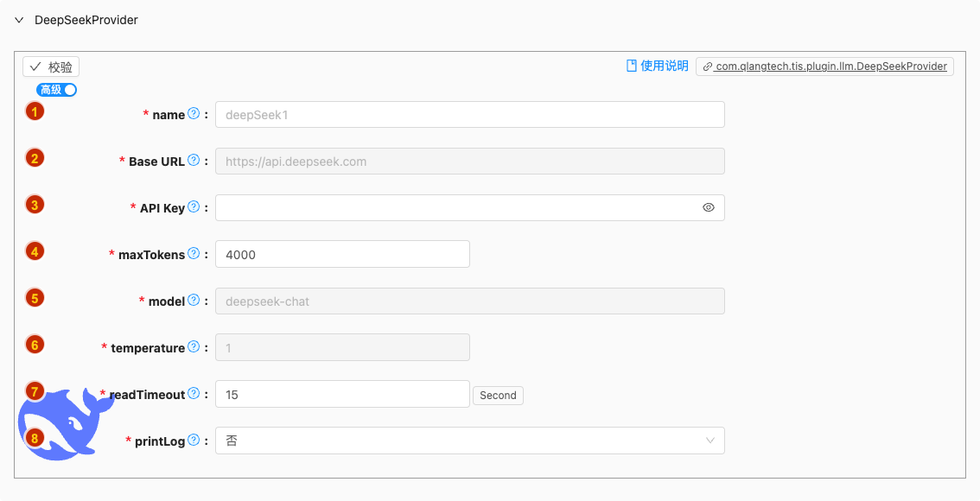The height and width of the screenshot is (501, 980).
Task: Click help icon next to name label
Action: pos(194,114)
